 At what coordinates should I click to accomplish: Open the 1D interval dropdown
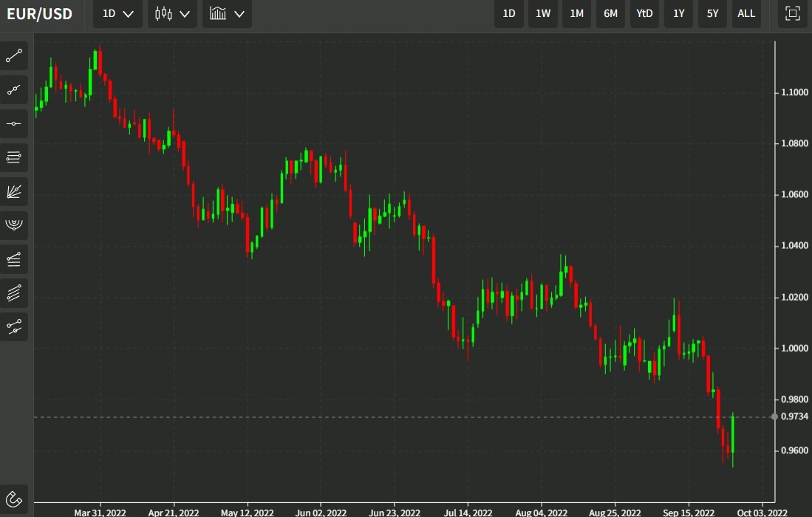pos(117,13)
